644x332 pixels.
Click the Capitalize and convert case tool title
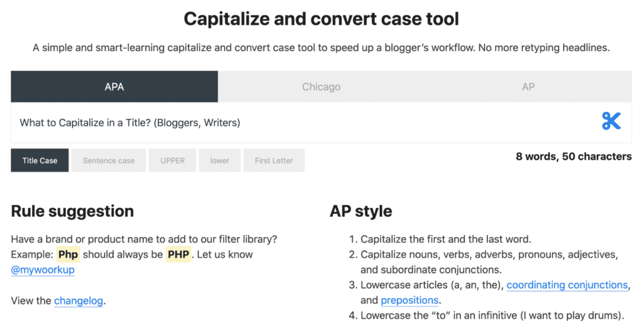[321, 19]
